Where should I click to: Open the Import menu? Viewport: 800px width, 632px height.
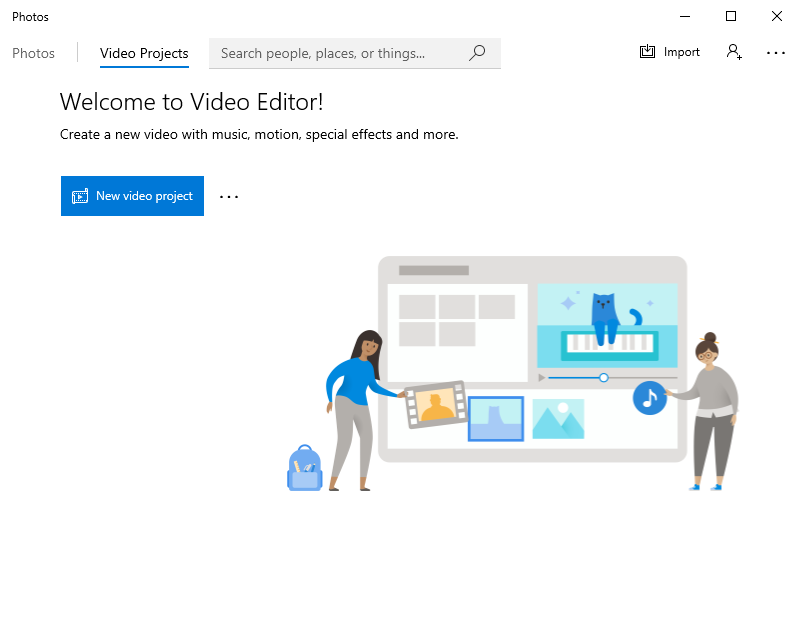coord(669,52)
